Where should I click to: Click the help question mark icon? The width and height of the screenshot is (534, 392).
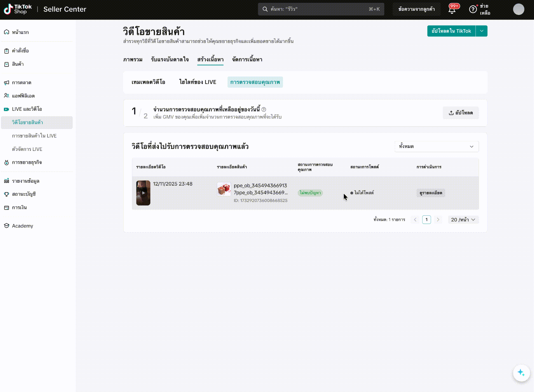click(473, 9)
